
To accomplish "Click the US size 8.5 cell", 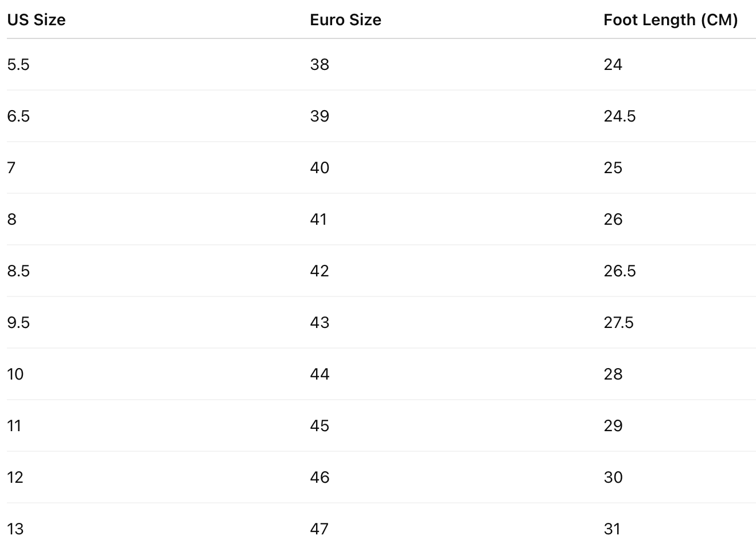I will [18, 271].
